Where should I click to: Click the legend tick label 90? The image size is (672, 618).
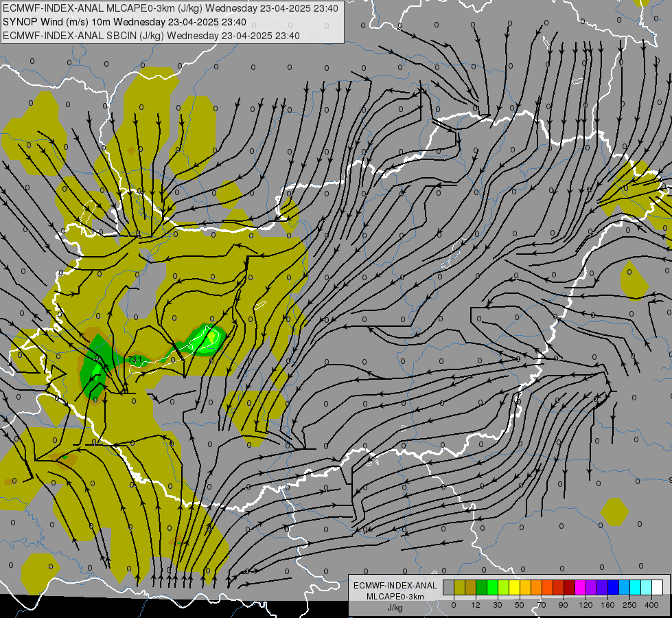[x=563, y=605]
